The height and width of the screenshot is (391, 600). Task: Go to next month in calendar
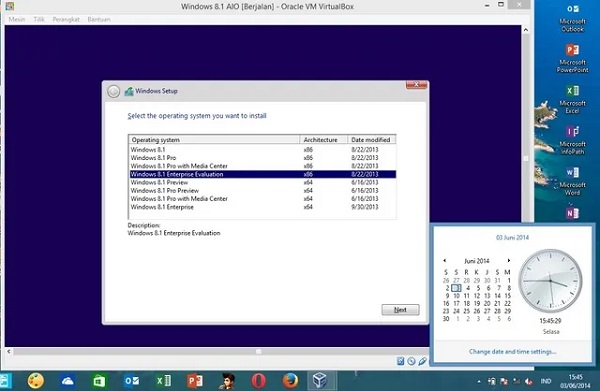coord(509,261)
